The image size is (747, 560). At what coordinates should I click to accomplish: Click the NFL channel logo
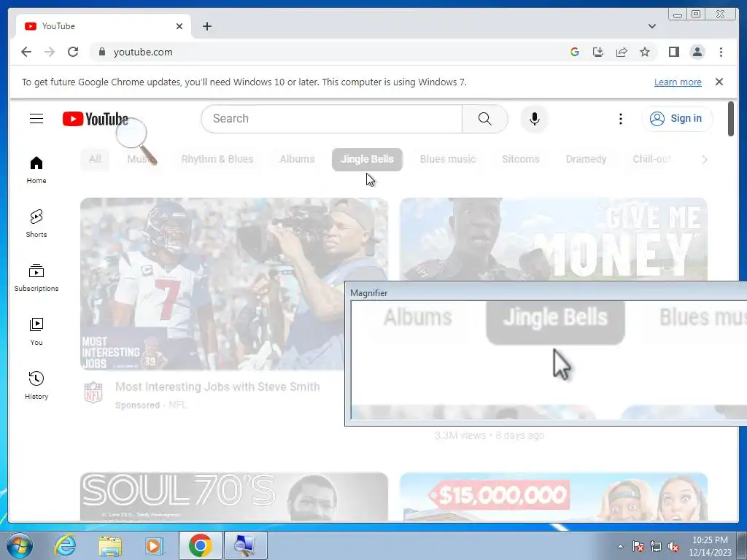[x=93, y=392]
